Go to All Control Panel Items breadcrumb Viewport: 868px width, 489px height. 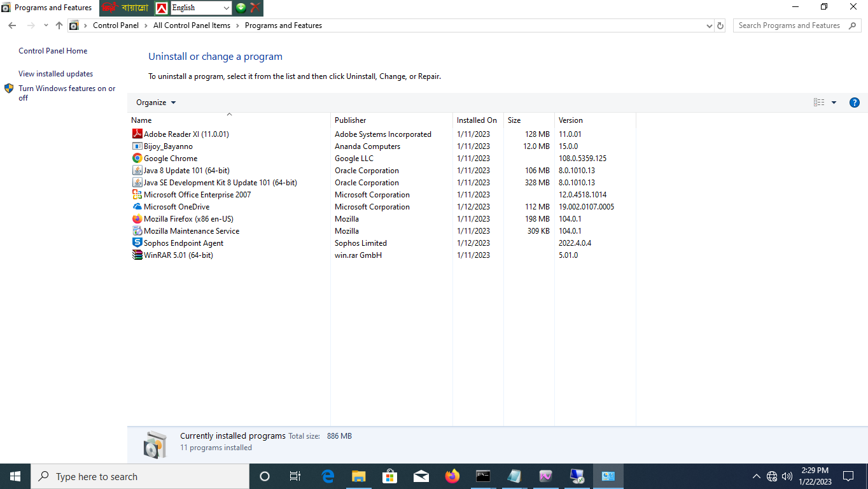[x=192, y=25]
